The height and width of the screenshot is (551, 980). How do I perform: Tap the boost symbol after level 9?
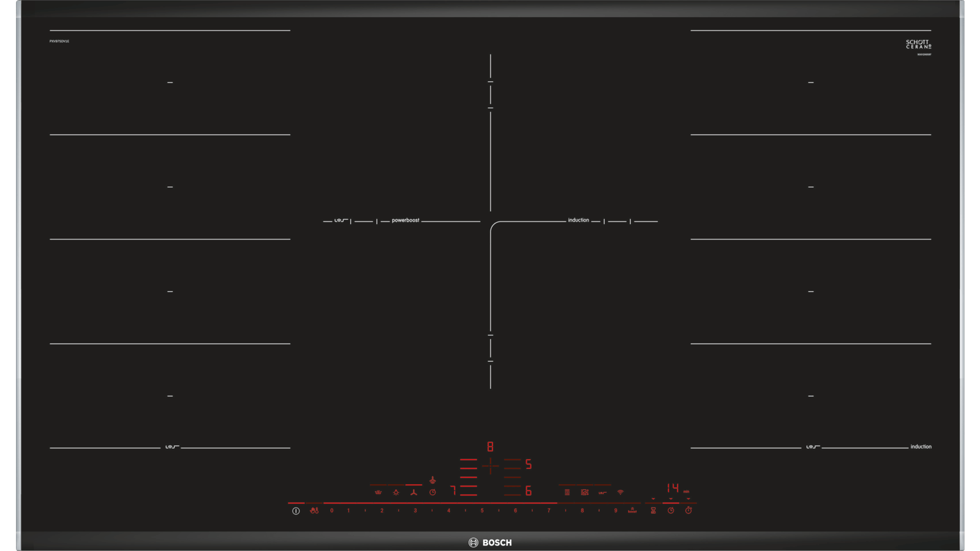(632, 510)
